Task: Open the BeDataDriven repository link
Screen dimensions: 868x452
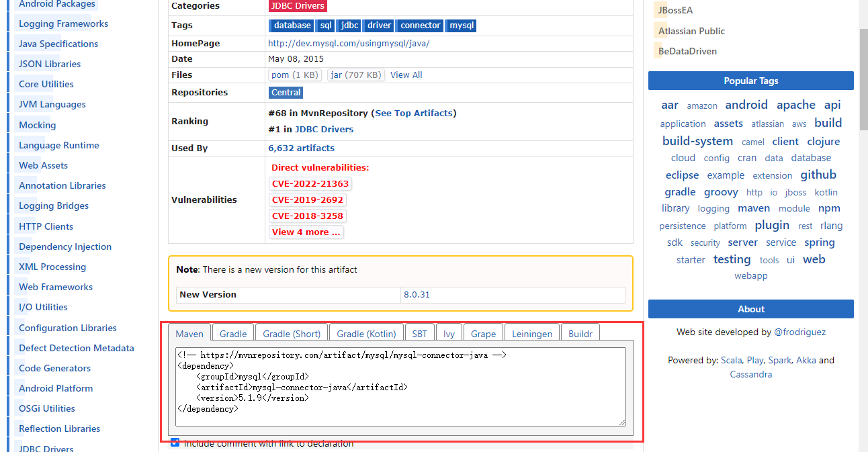Action: click(x=687, y=51)
